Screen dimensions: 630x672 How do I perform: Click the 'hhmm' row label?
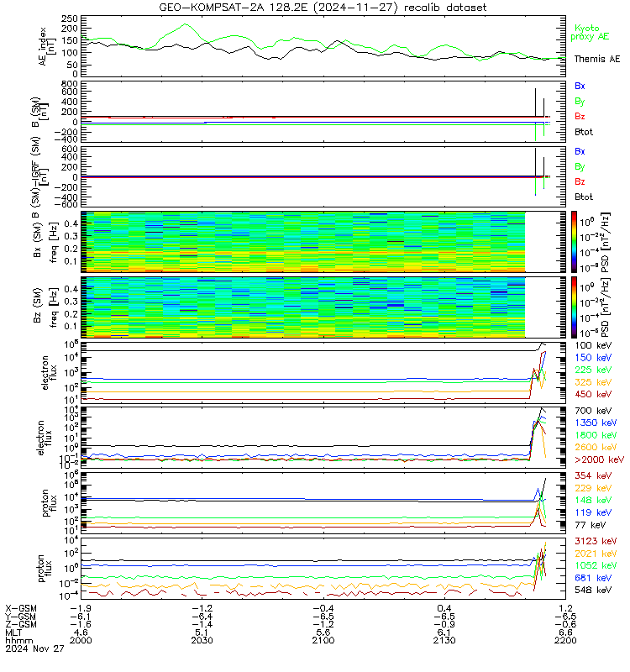[x=18, y=640]
